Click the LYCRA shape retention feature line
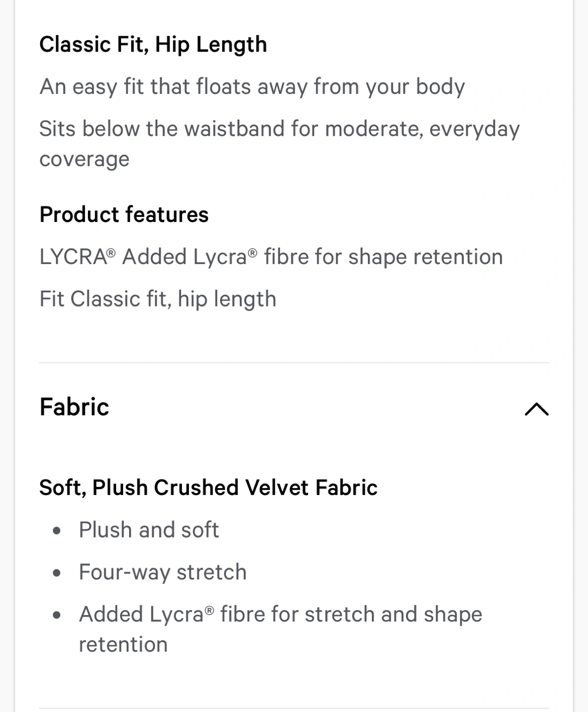588x712 pixels. [271, 257]
